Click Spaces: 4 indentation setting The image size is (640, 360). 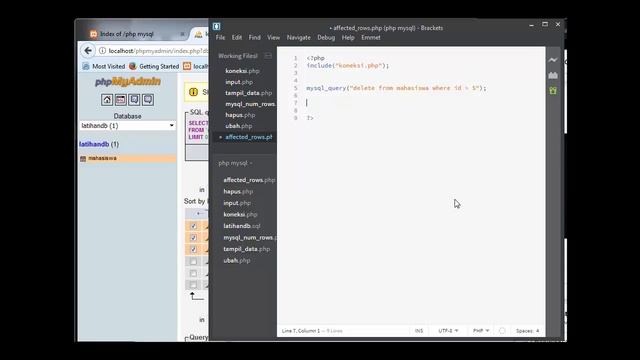click(527, 331)
